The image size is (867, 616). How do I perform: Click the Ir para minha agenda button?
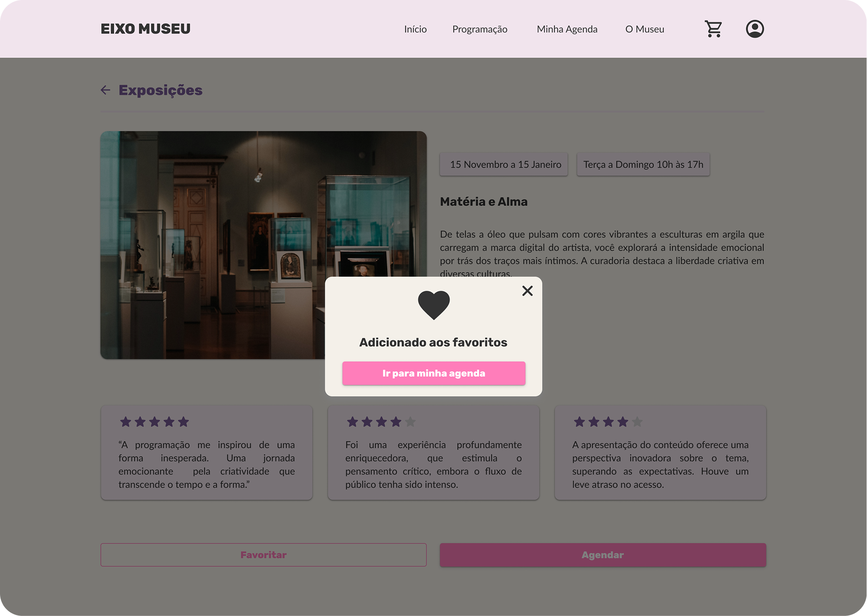click(x=434, y=373)
